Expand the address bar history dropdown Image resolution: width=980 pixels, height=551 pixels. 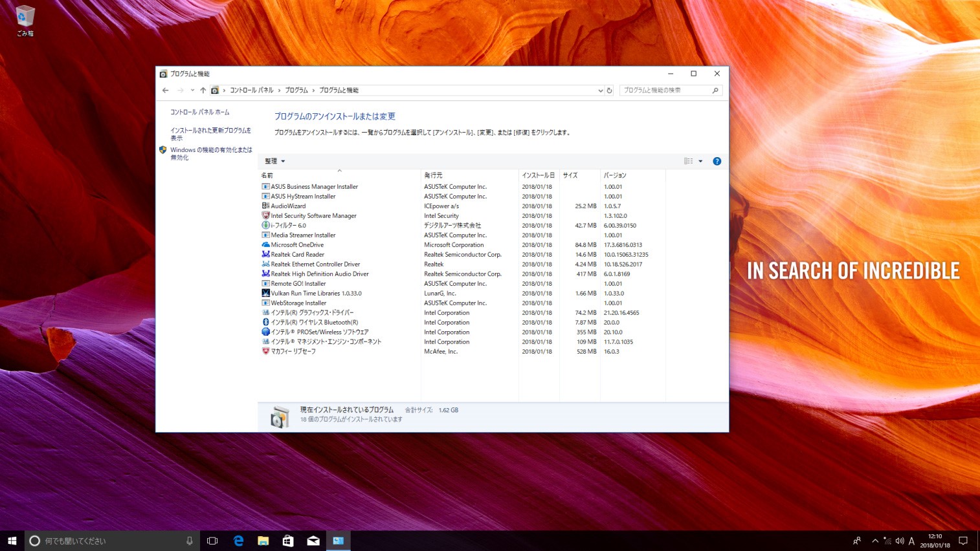point(601,91)
